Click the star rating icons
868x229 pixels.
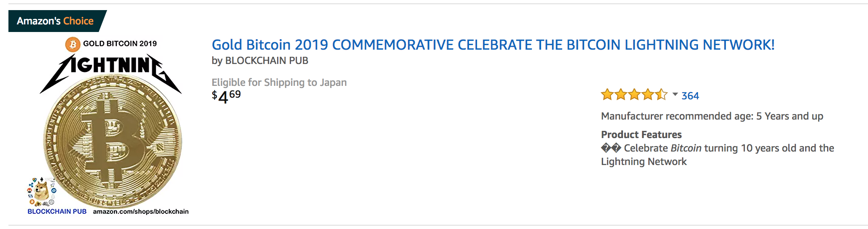pos(634,95)
